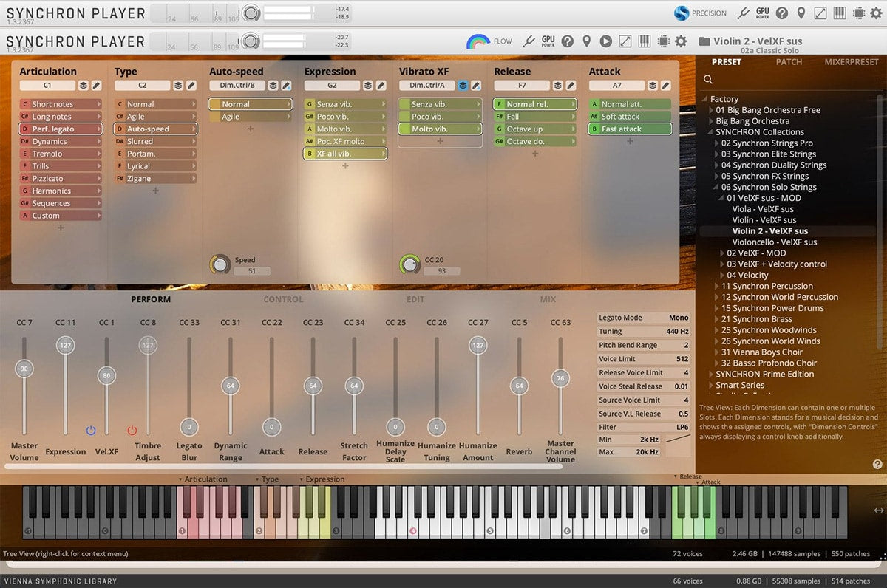Click the Filter LP6 setting
Viewport: 887px width, 588px height.
pos(643,427)
